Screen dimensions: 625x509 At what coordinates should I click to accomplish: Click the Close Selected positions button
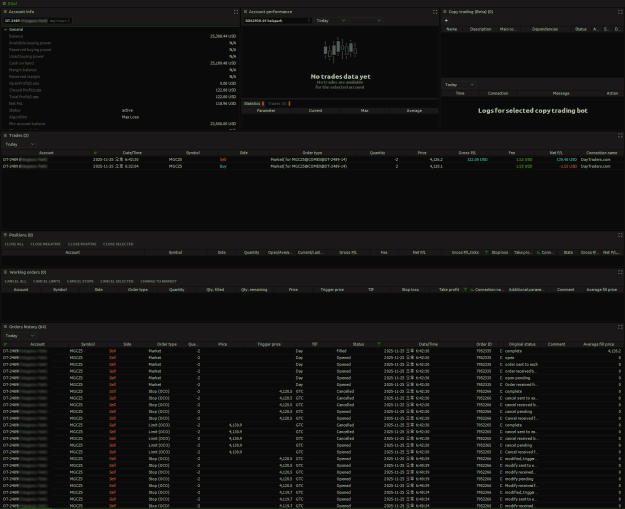tap(118, 244)
